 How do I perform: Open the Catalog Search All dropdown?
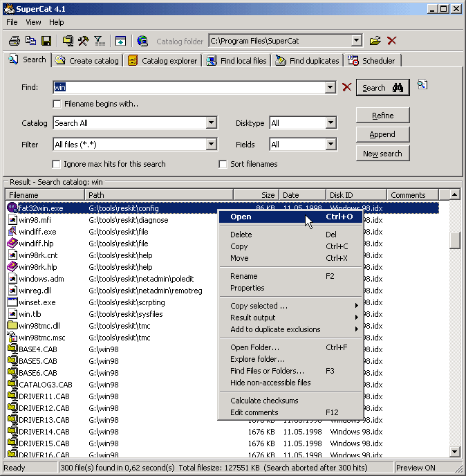tap(211, 123)
